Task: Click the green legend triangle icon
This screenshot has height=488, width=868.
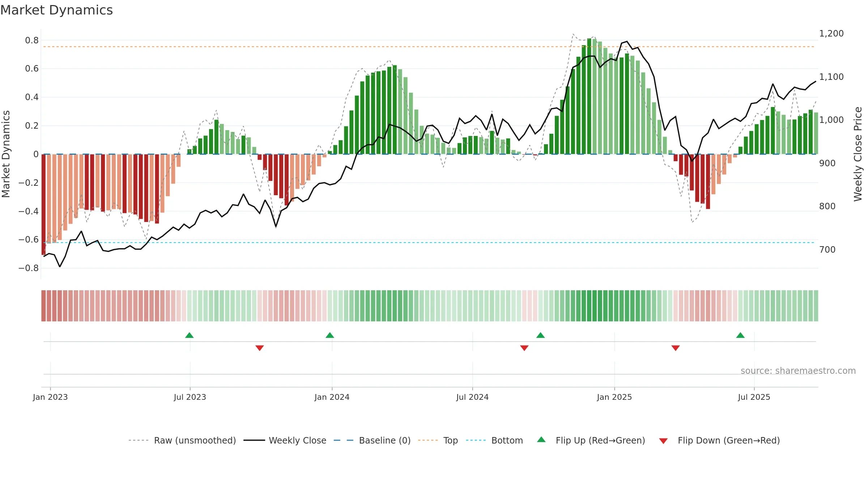Action: point(541,440)
